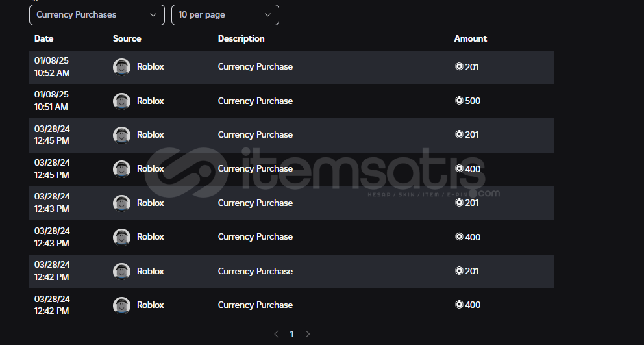Click Roblox avatar in 12:42 PM 400 row
The width and height of the screenshot is (644, 345).
click(x=121, y=305)
